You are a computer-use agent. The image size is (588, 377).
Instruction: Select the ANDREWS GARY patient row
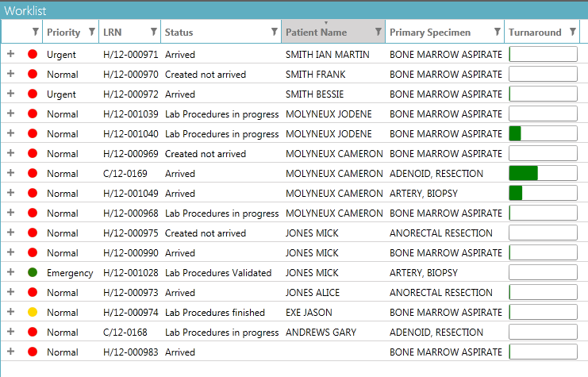coord(321,332)
